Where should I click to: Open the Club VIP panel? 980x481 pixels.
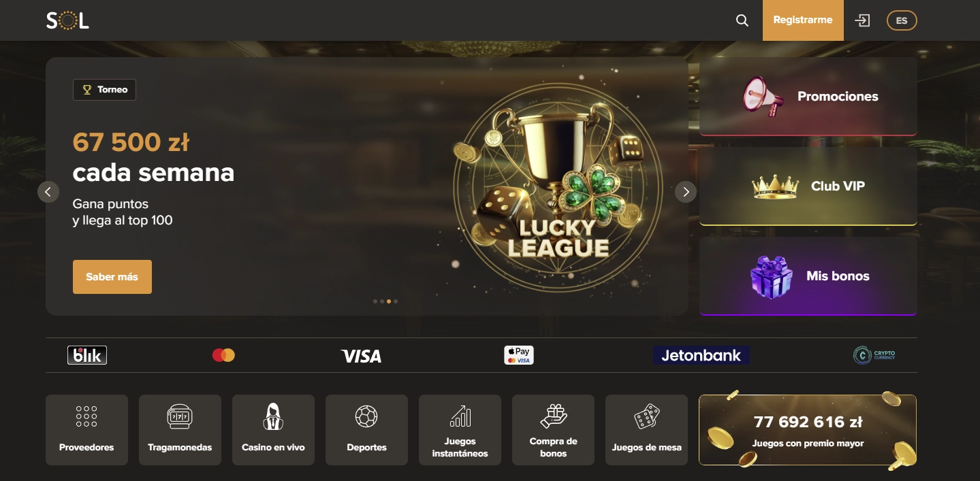pyautogui.click(x=808, y=186)
